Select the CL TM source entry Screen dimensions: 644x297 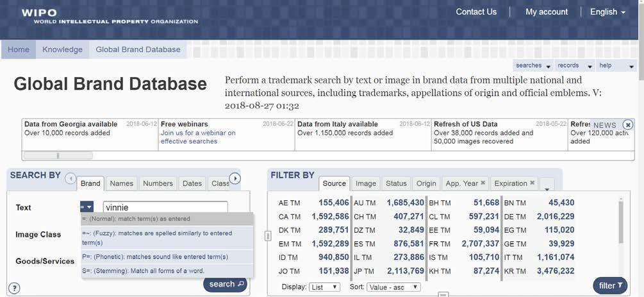coord(464,216)
